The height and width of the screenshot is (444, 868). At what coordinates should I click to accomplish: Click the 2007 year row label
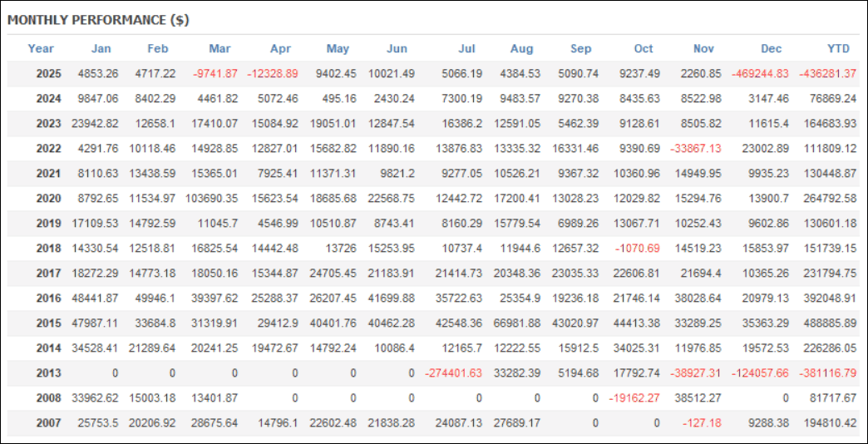49,422
